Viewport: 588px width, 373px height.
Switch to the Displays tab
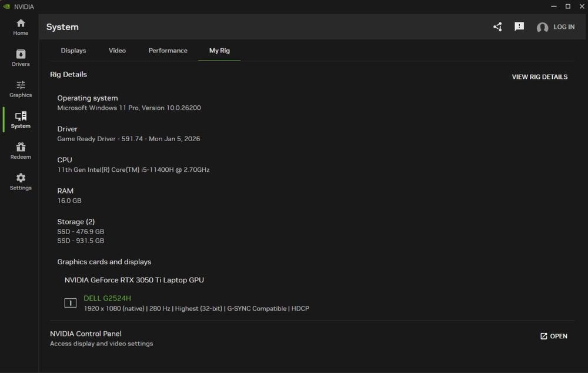click(73, 50)
